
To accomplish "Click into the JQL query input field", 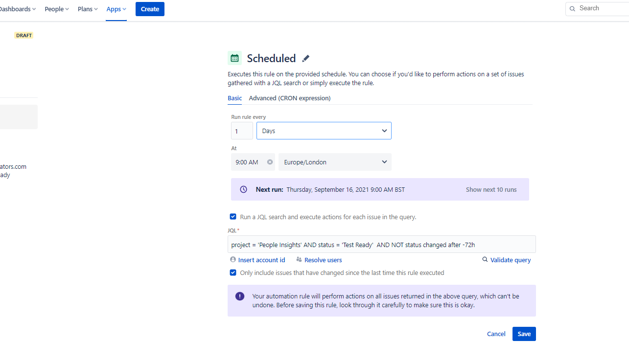I will [x=382, y=244].
